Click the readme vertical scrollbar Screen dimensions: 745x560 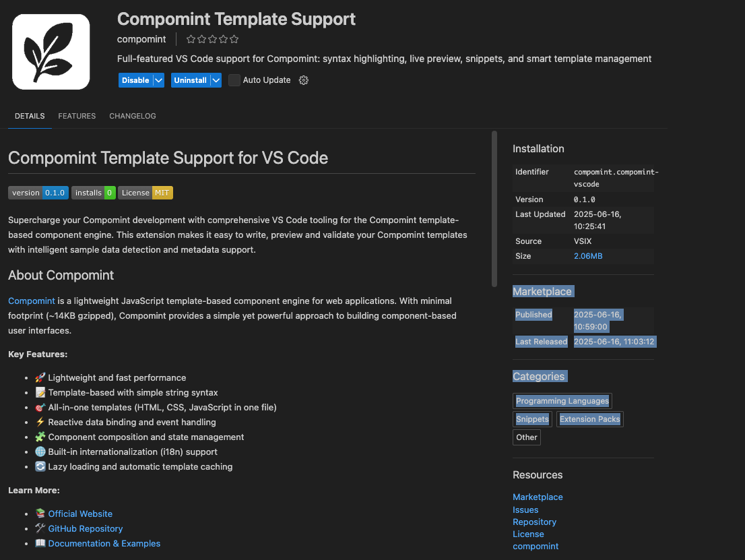pos(494,209)
